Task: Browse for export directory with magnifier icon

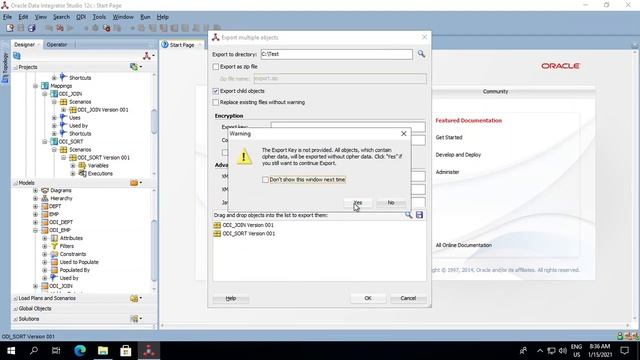Action: [421, 54]
